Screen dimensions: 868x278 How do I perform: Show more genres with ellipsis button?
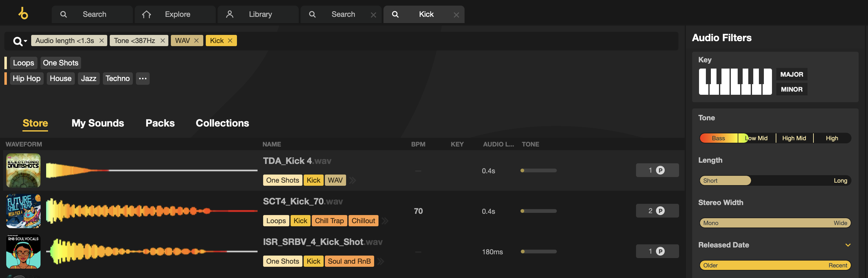(x=143, y=79)
